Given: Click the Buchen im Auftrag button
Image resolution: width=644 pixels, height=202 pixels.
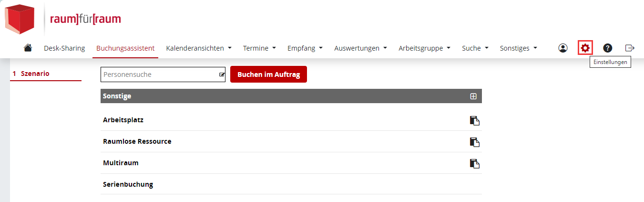Looking at the screenshot, I should [268, 74].
